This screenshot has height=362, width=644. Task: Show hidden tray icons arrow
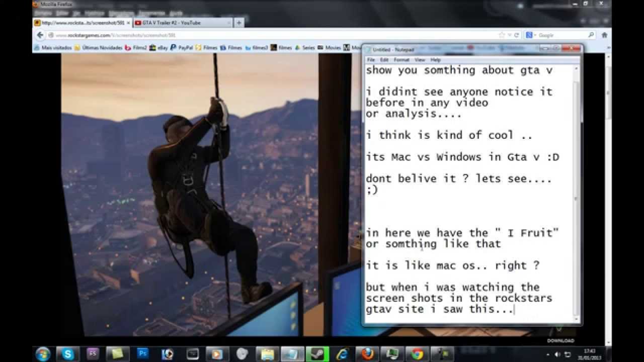click(548, 354)
